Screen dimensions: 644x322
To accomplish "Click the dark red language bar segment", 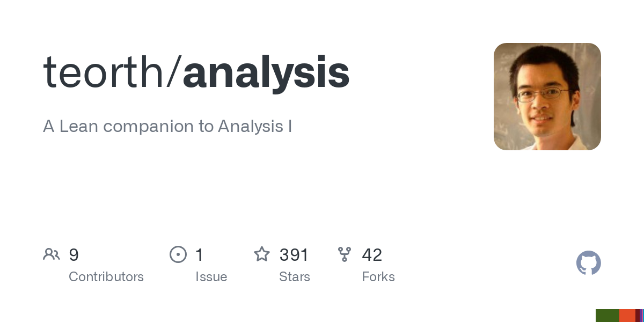I will [638, 316].
